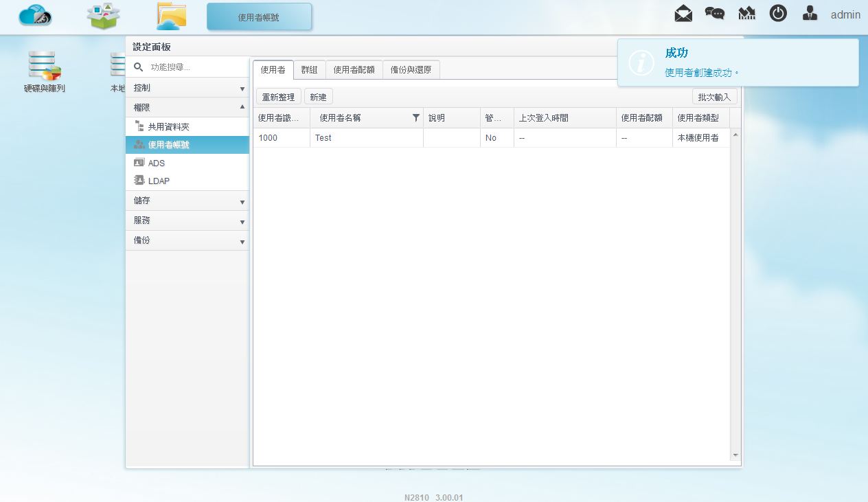This screenshot has height=502, width=868.
Task: Sort by the 使用者名稱 column header
Action: point(367,118)
